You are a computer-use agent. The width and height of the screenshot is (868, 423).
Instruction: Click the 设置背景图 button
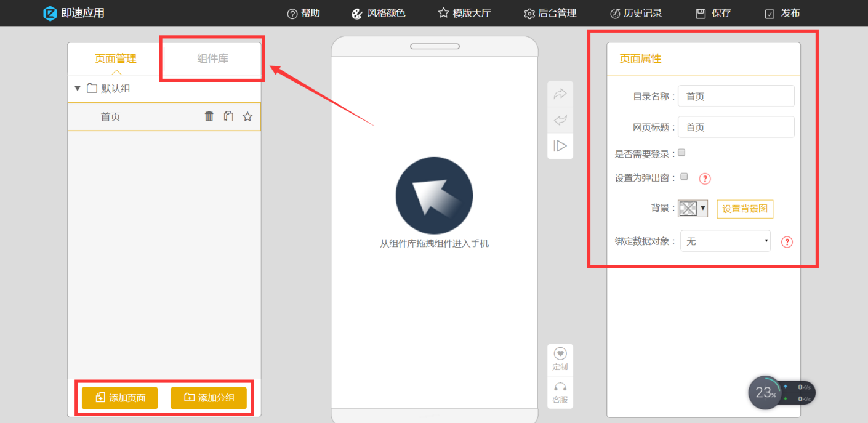(x=745, y=209)
